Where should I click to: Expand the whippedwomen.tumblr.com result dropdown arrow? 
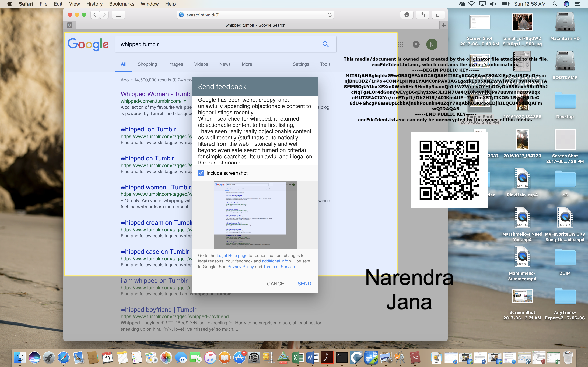[x=185, y=101]
